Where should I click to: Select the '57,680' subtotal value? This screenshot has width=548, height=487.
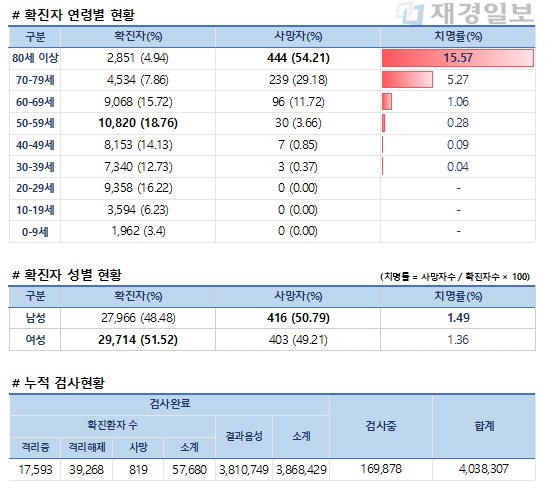point(189,470)
